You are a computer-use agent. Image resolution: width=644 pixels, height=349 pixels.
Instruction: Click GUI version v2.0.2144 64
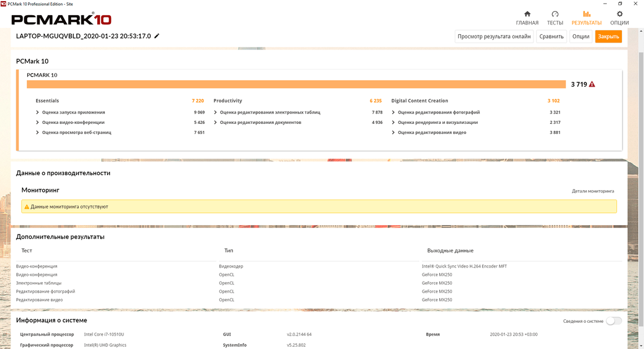coord(299,334)
